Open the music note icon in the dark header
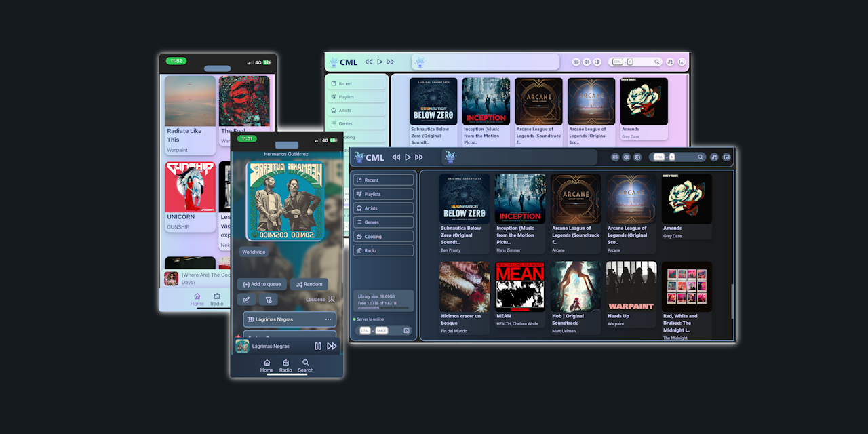The width and height of the screenshot is (868, 434). tap(714, 157)
